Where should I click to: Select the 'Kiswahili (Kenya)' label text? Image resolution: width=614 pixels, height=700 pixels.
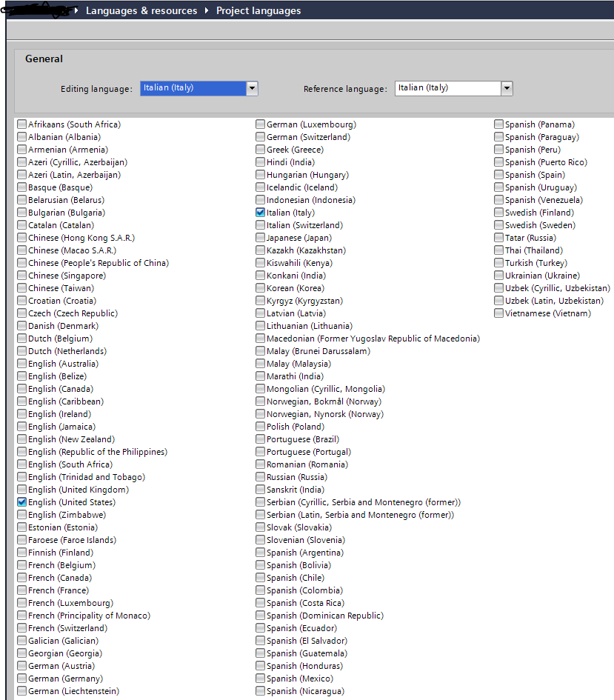point(299,263)
